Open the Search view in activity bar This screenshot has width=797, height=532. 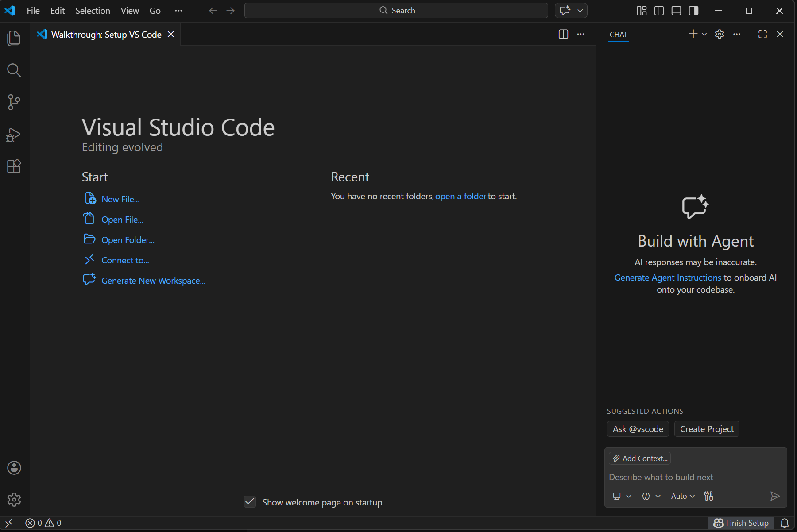tap(14, 70)
